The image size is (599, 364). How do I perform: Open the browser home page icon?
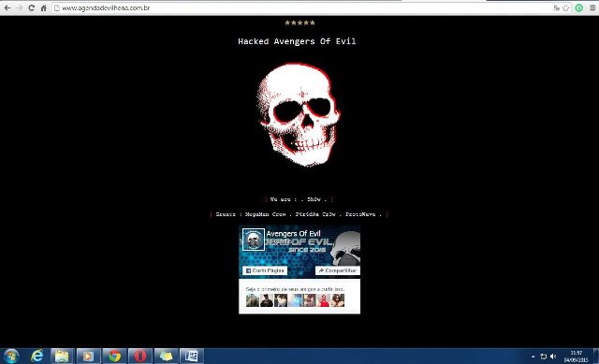coord(44,7)
